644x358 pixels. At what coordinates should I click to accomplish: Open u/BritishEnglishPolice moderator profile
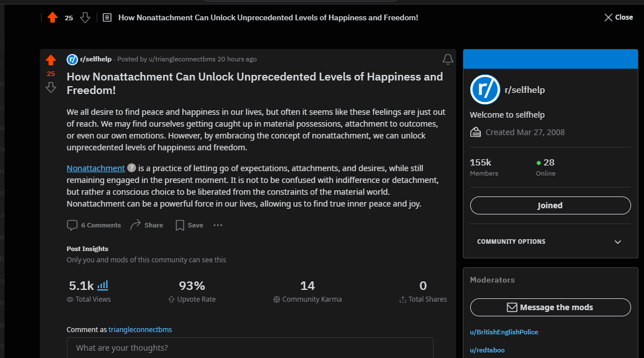(x=504, y=332)
